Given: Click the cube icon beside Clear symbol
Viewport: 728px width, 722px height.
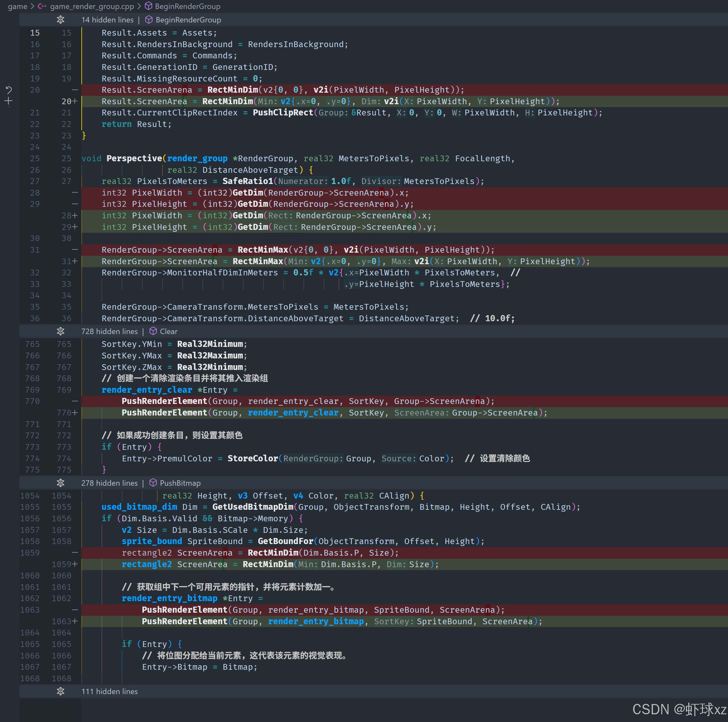Looking at the screenshot, I should (x=153, y=331).
